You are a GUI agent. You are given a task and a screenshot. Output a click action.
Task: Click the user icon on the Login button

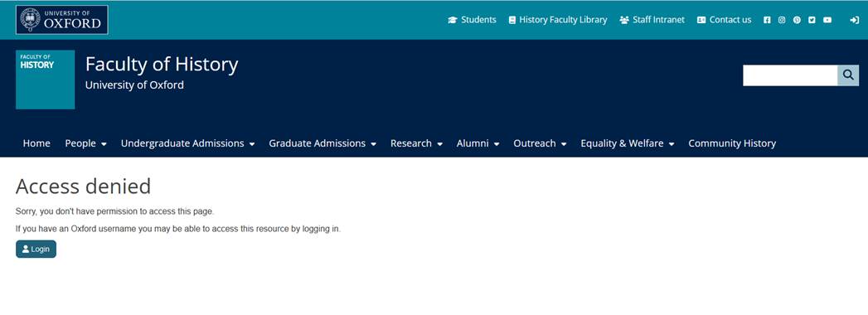pos(26,250)
